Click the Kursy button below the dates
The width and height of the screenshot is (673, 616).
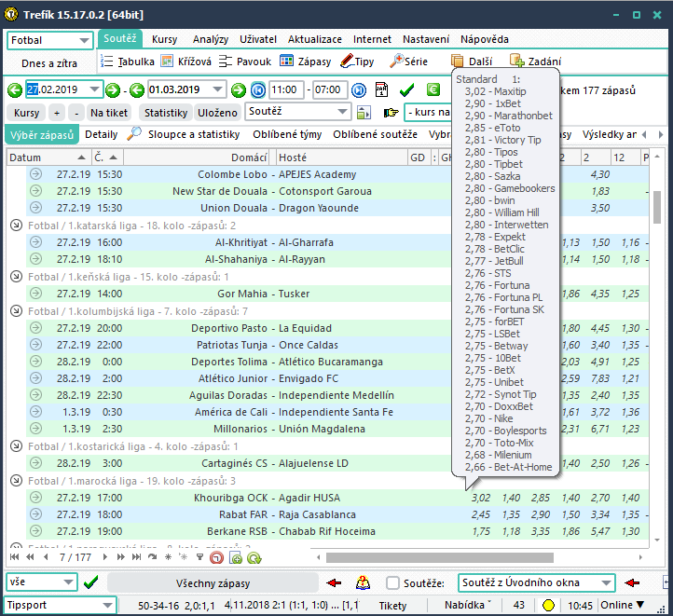(x=27, y=113)
